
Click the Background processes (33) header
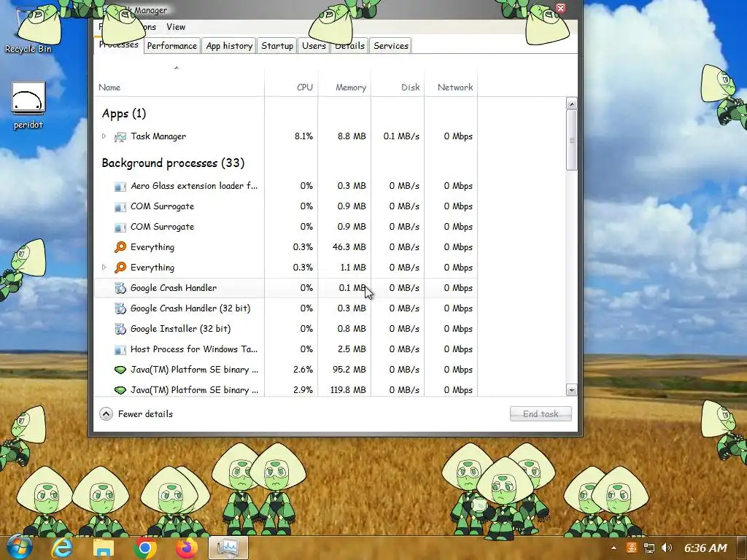pos(173,163)
